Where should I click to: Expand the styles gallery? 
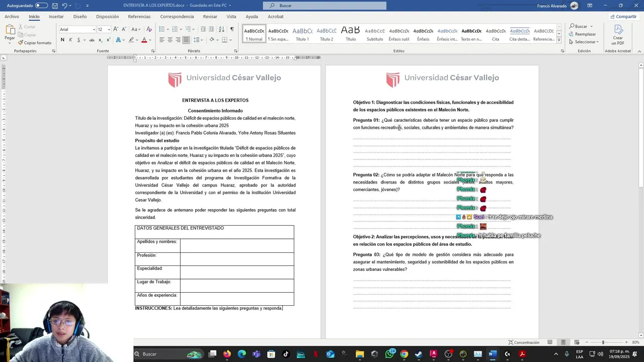coord(558,41)
